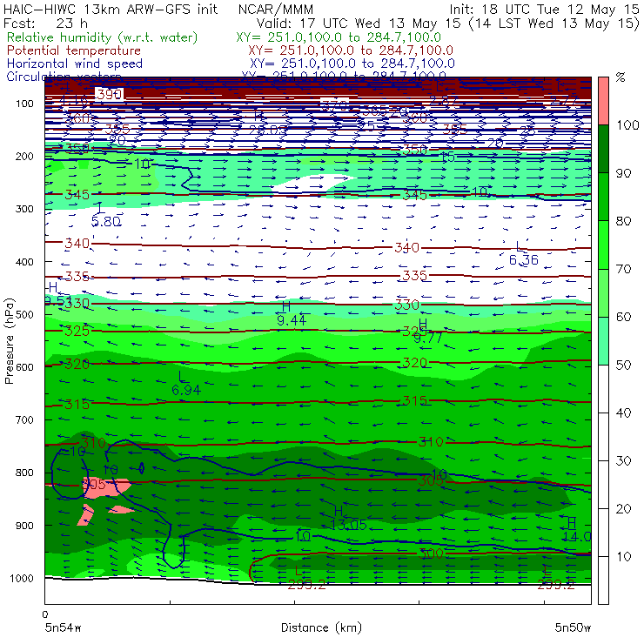
Task: Click the green XY coordinates for relative humidity
Action: coord(339,37)
